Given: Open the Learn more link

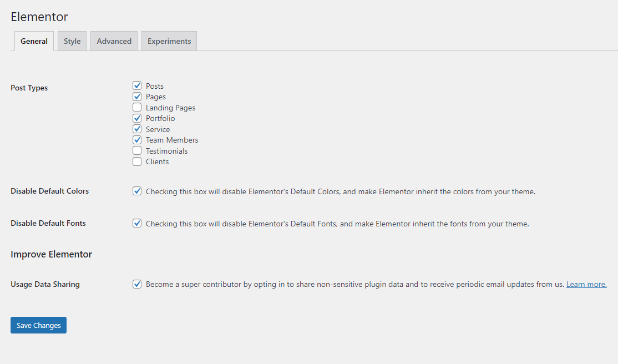Looking at the screenshot, I should click(586, 284).
